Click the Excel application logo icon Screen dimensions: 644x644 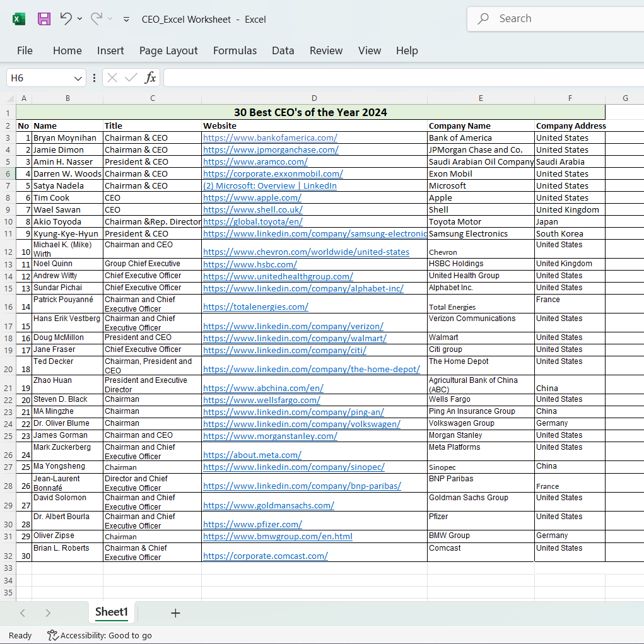click(x=19, y=19)
